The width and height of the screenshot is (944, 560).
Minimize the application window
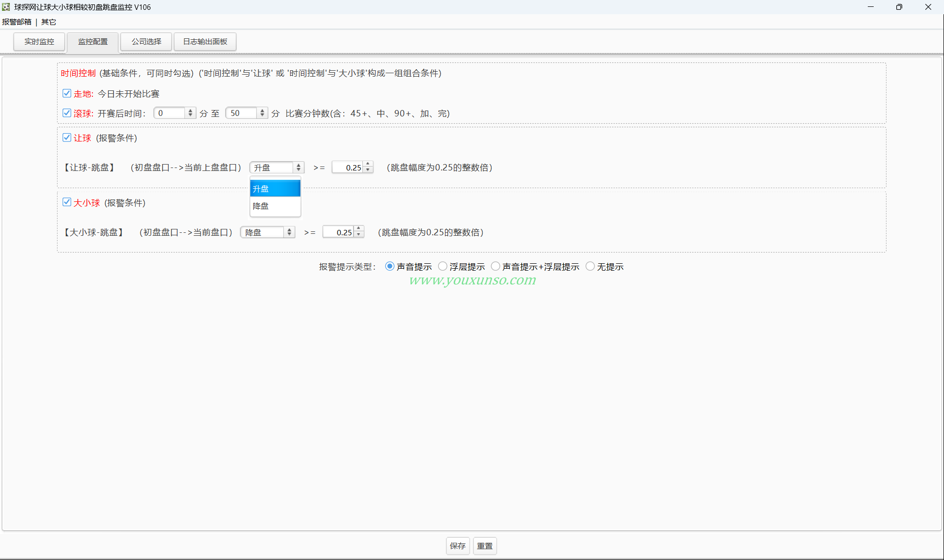tap(871, 7)
